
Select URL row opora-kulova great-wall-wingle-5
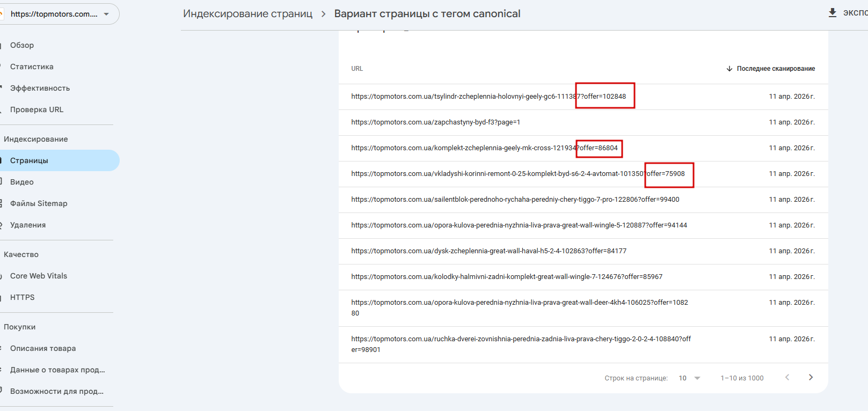coord(583,225)
